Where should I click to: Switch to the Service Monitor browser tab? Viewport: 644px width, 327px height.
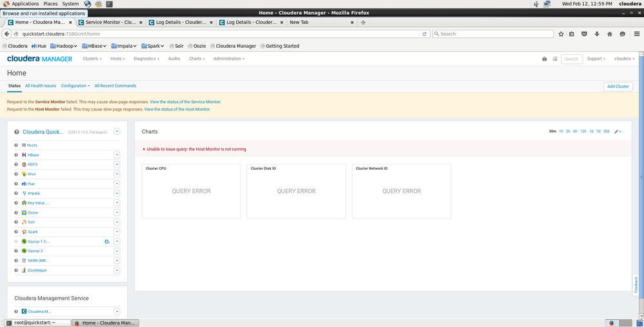(110, 22)
